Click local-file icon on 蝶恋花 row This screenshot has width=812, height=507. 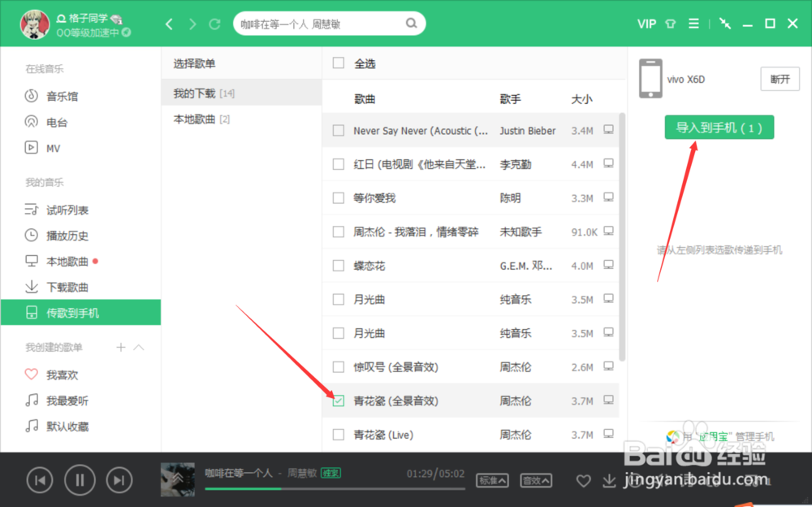[x=608, y=265]
